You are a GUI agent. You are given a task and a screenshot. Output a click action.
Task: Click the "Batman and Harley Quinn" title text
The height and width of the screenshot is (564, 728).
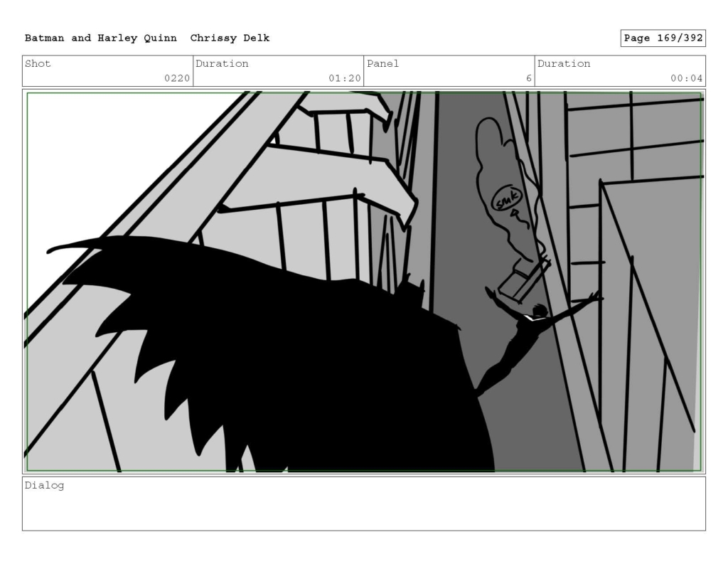pyautogui.click(x=101, y=38)
